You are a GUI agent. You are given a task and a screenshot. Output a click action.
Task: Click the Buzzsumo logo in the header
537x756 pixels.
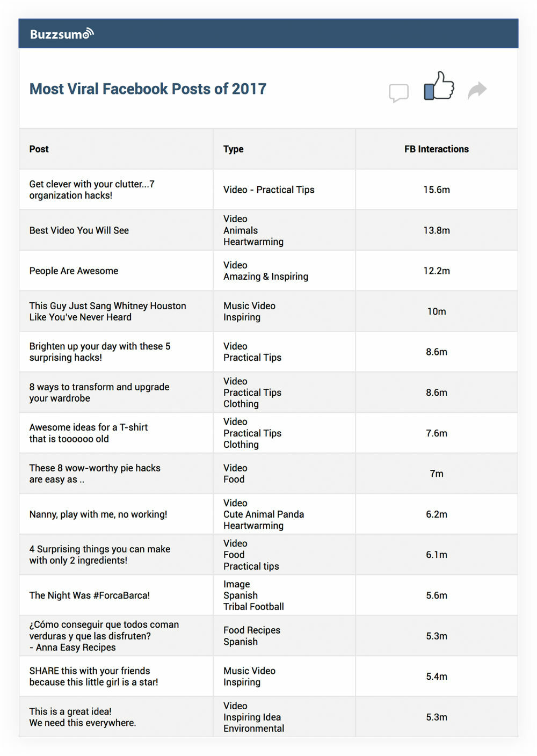pos(62,34)
